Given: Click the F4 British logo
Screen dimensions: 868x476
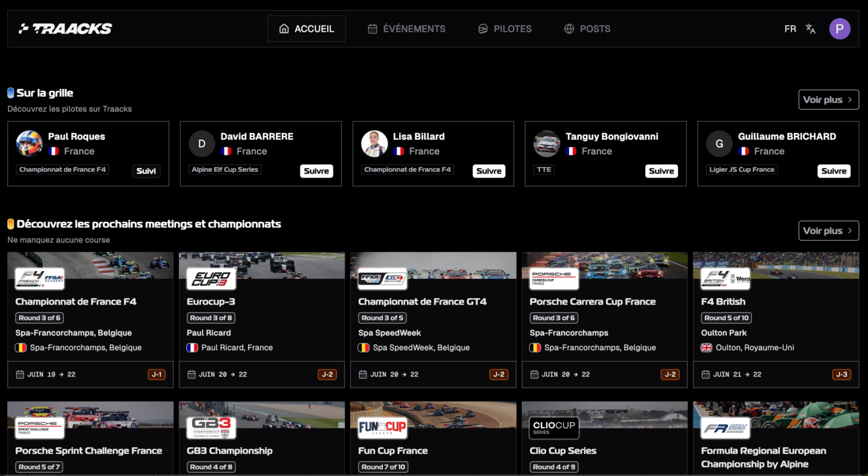Looking at the screenshot, I should [x=726, y=278].
